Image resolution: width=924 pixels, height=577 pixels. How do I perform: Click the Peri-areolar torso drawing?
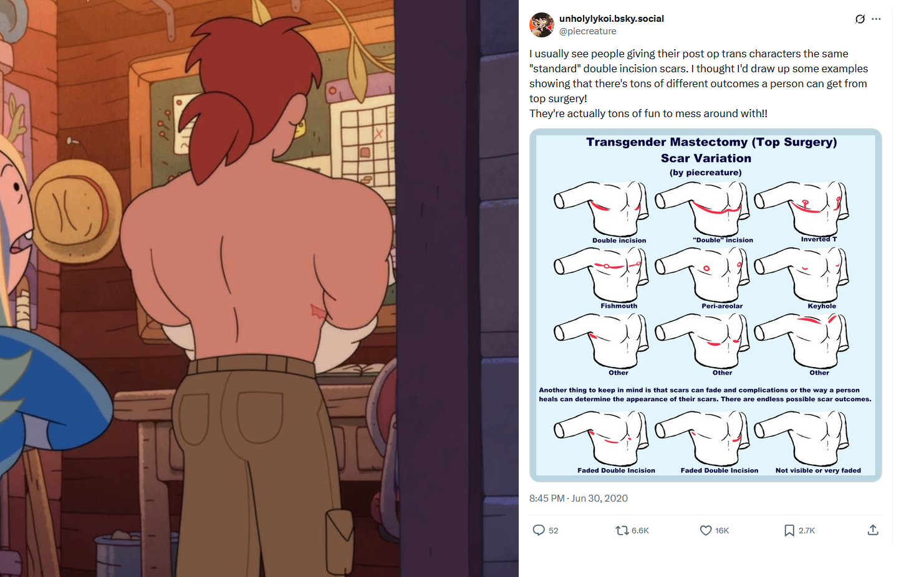(x=703, y=274)
